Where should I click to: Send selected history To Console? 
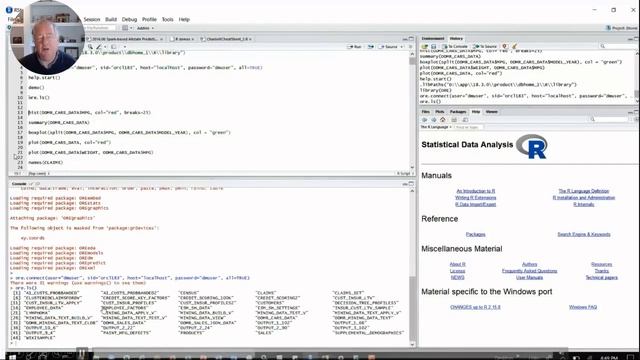tap(455, 47)
